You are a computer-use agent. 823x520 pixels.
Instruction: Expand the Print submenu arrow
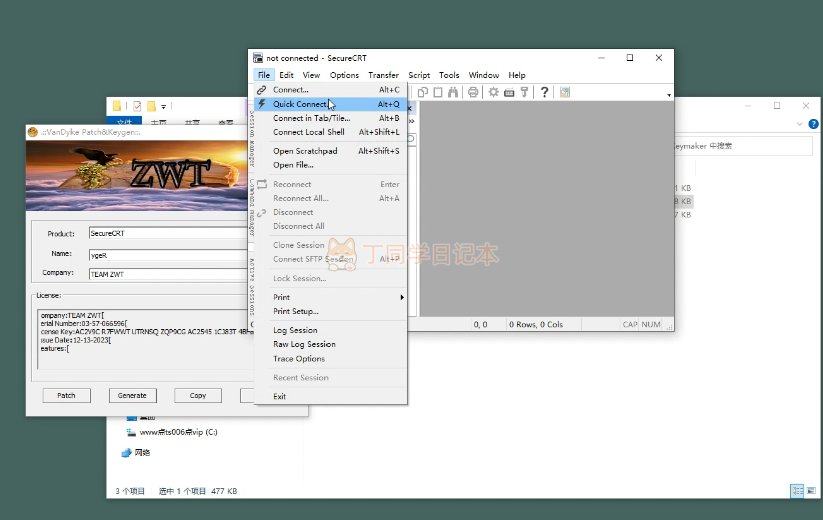(x=402, y=297)
